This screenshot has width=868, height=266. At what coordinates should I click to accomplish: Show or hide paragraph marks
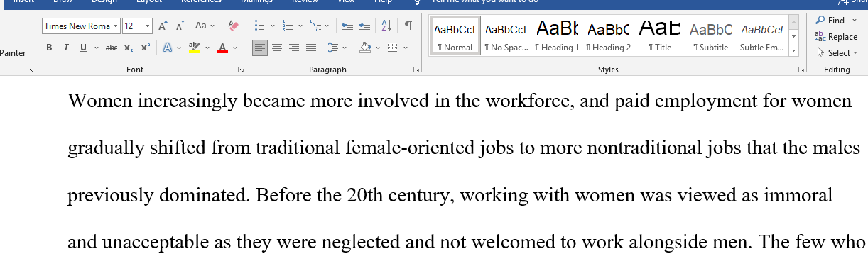408,26
